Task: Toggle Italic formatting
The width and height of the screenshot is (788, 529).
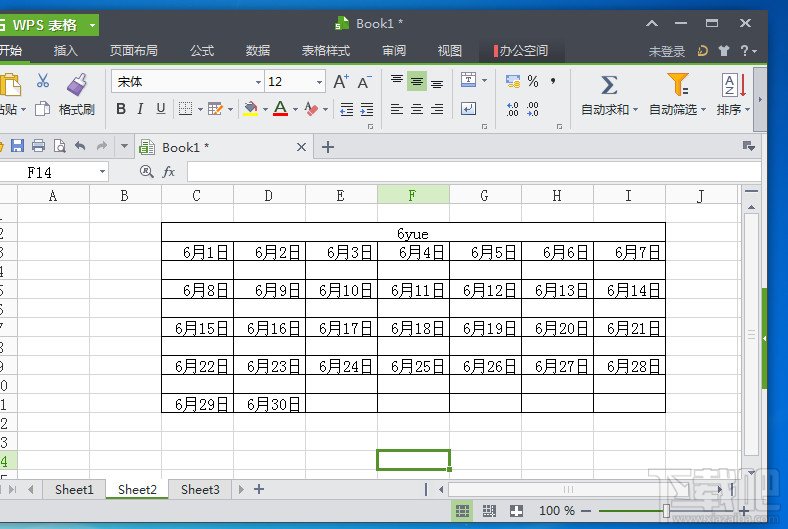Action: click(x=141, y=109)
